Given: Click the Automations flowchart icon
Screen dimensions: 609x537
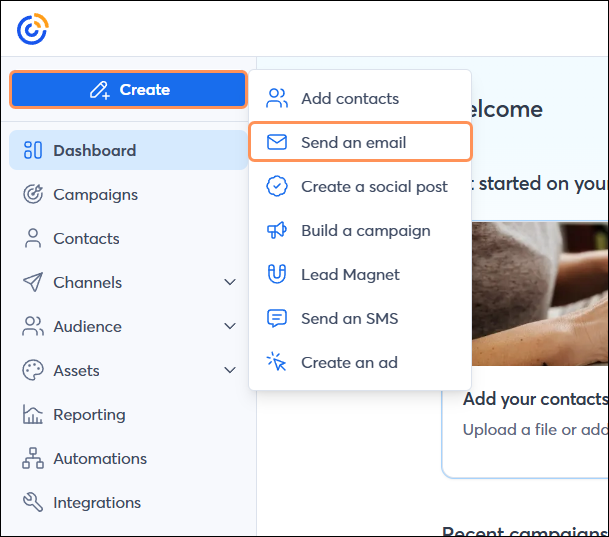Looking at the screenshot, I should point(33,458).
